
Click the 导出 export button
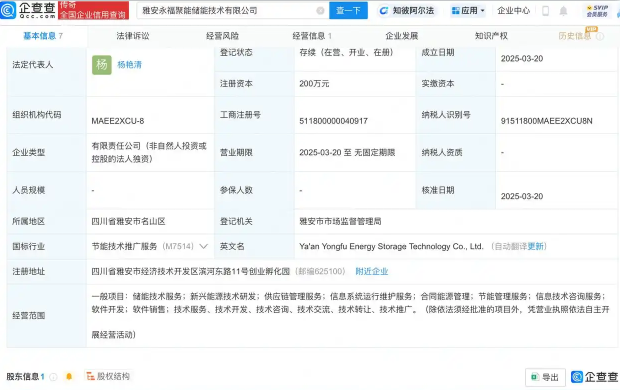tap(545, 377)
